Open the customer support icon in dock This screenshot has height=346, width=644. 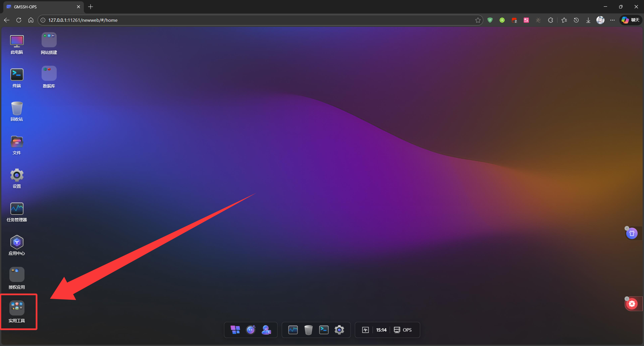(266, 330)
